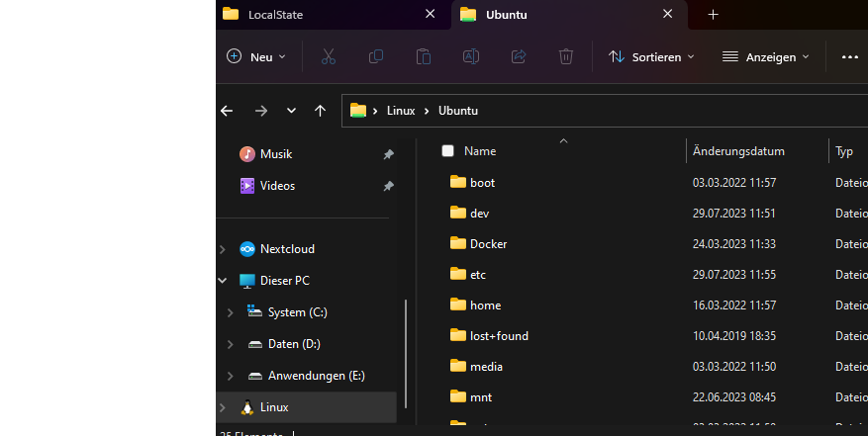
Task: Unpin Musik from quick access
Action: click(388, 155)
